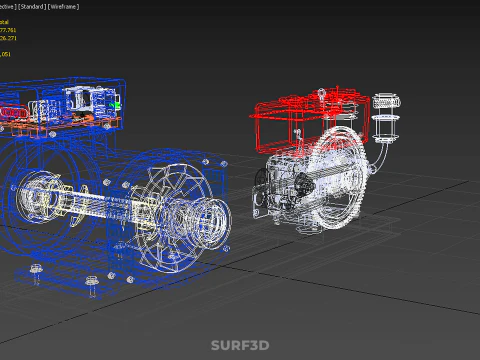
Task: Select the white cylindrical air filter object
Action: pyautogui.click(x=386, y=117)
